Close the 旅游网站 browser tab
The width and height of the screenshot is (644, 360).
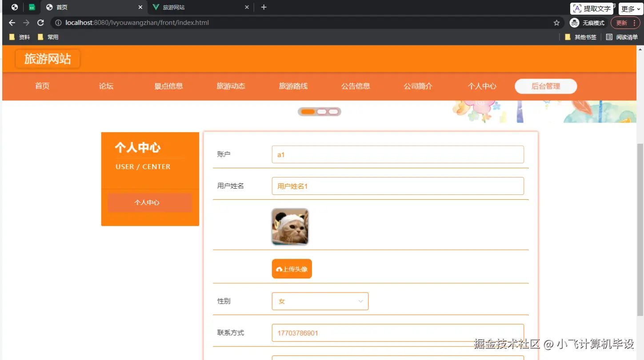pyautogui.click(x=247, y=8)
